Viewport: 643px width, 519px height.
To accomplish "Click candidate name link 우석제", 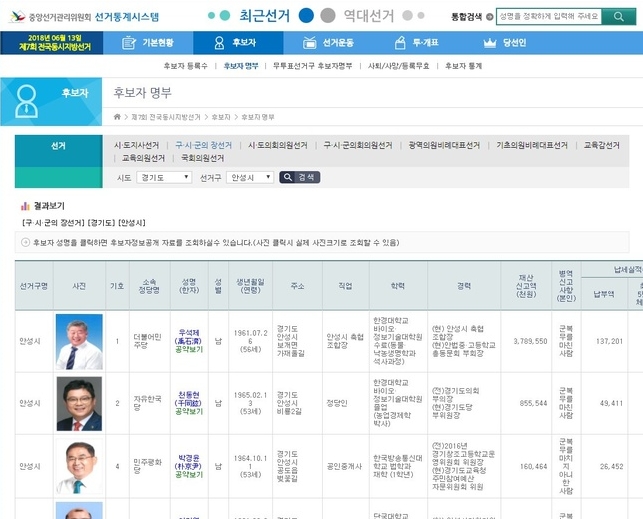I will click(x=189, y=332).
